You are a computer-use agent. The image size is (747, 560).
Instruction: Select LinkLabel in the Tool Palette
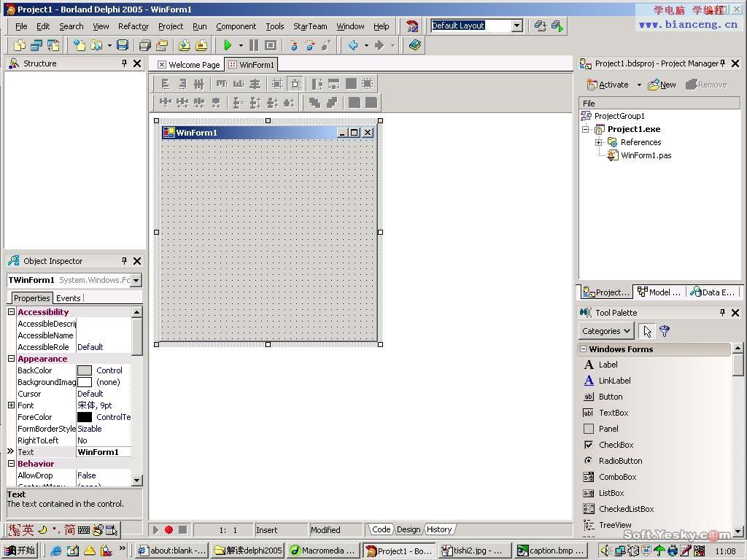coord(614,381)
